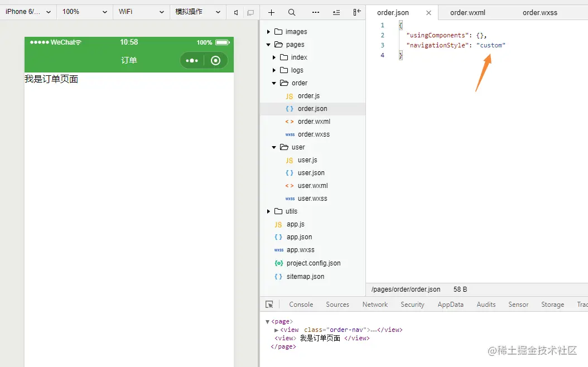Screen dimensions: 588x367
Task: Open user.wxss in the file tree
Action: (x=312, y=199)
